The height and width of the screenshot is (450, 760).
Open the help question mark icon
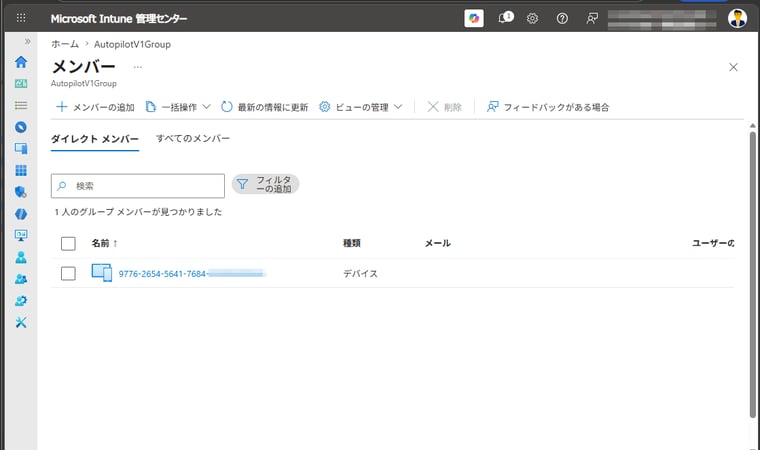pyautogui.click(x=562, y=18)
